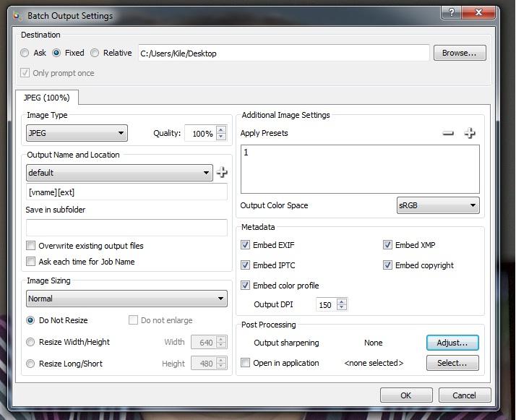Increase Quality value with up arrow
Viewport: 516px width, 420px height.
(221, 129)
